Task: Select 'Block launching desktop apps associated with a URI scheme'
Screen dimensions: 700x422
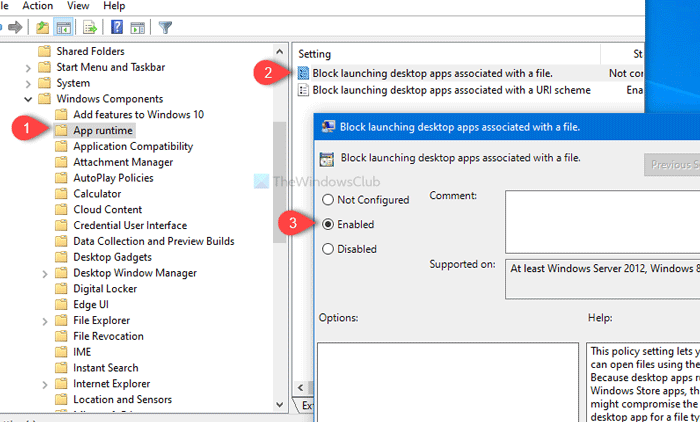Action: [451, 90]
